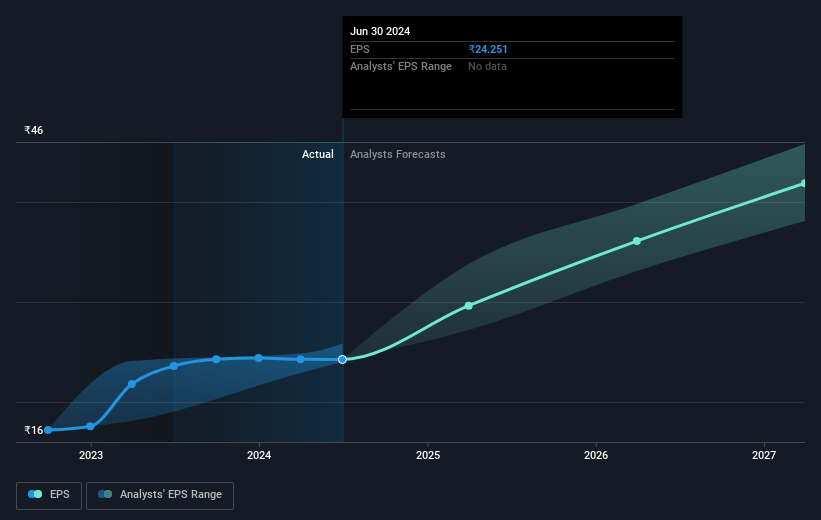Toggle the EPS legend button
Viewport: 821px width, 520px height.
49,495
